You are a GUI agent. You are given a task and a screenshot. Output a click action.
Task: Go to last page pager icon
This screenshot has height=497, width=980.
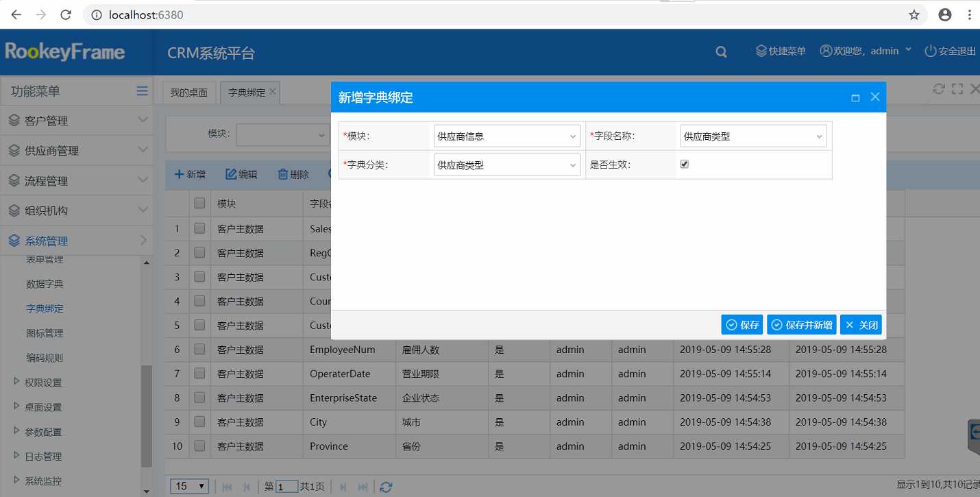click(363, 487)
